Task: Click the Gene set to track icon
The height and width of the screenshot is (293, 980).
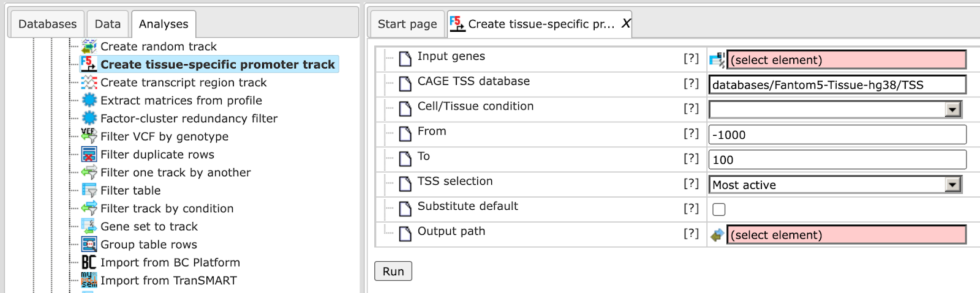Action: [x=89, y=226]
